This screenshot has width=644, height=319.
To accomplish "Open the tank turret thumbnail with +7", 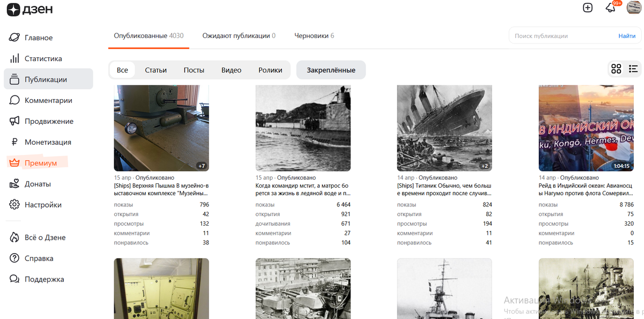I will [162, 128].
